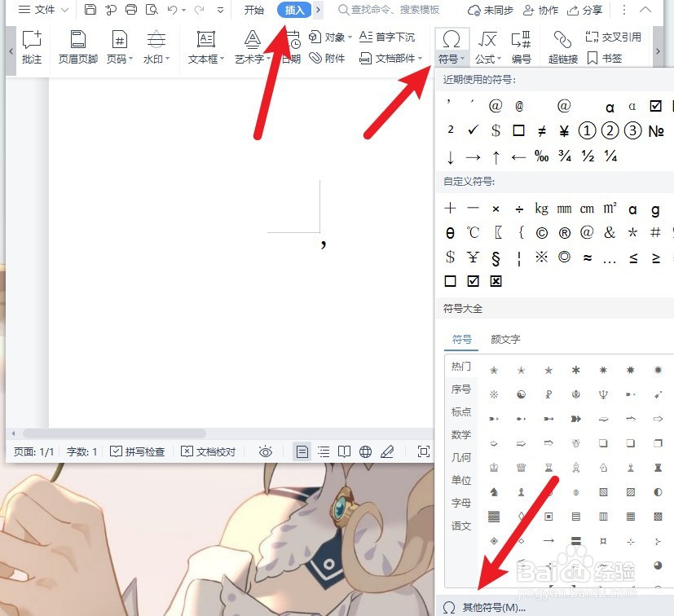674x616 pixels.
Task: Insert a comment with 批注
Action: pyautogui.click(x=32, y=47)
